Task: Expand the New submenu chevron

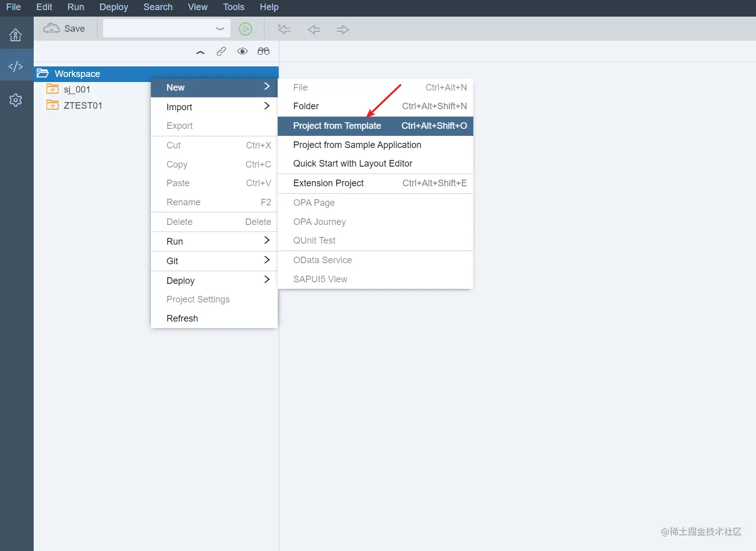Action: (x=267, y=87)
